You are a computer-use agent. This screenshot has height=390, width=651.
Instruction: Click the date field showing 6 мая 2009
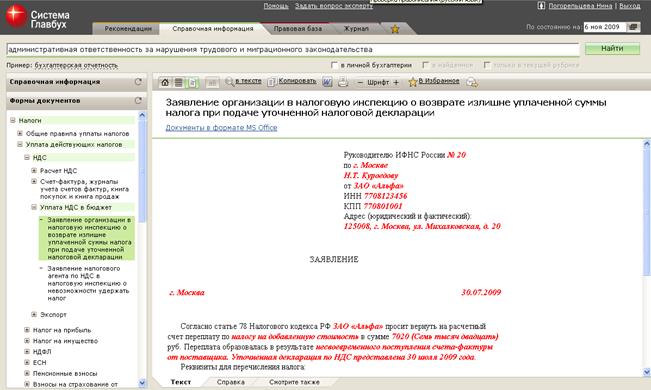[x=604, y=27]
